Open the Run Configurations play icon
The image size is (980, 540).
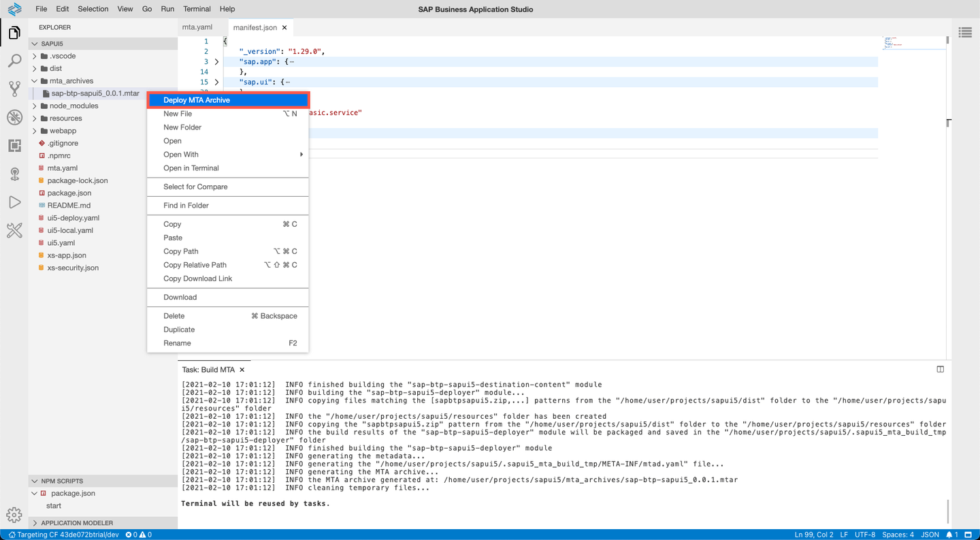click(x=14, y=202)
